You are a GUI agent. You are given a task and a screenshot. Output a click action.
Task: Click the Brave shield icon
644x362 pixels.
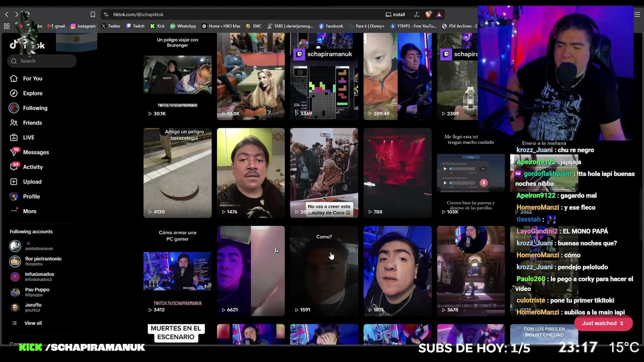428,15
